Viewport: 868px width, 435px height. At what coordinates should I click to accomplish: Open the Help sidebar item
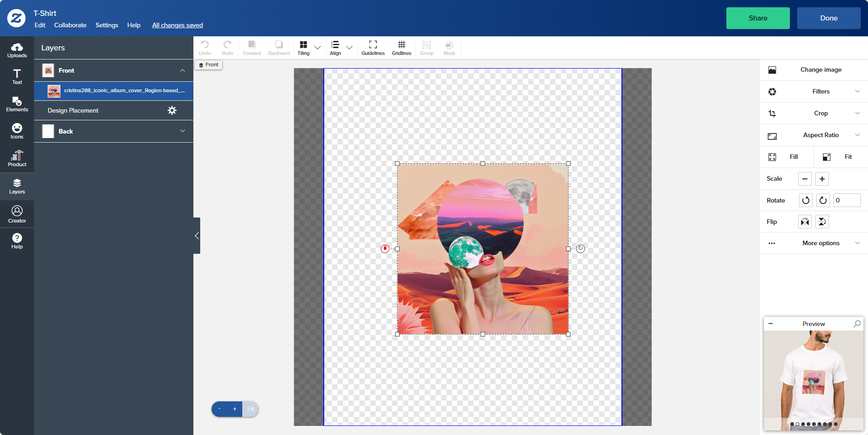click(17, 241)
